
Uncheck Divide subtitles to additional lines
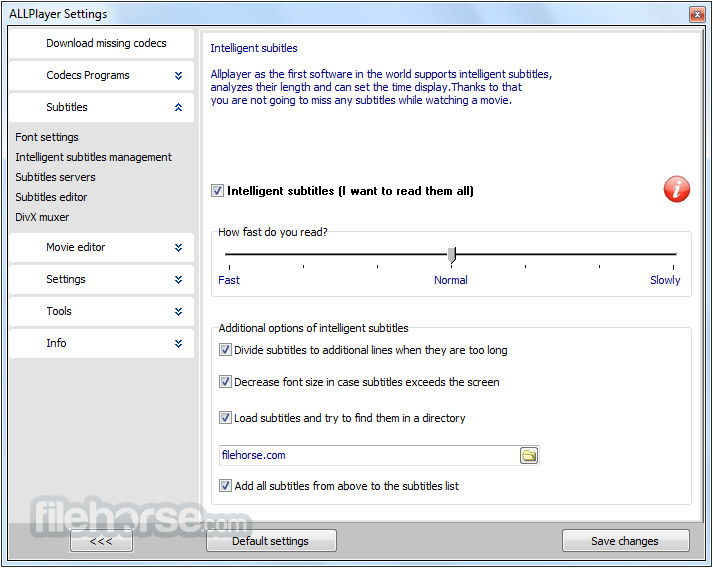225,350
